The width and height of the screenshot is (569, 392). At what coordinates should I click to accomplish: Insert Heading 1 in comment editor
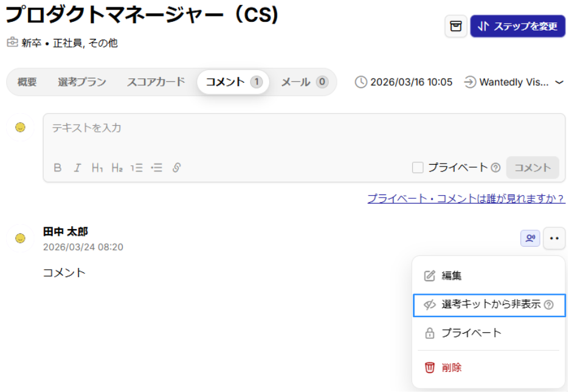97,168
